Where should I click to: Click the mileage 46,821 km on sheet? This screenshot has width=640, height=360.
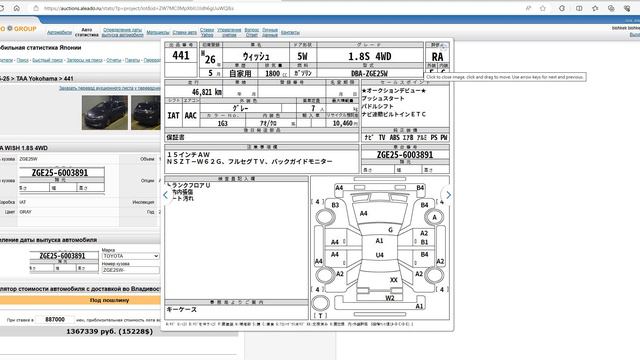[207, 92]
